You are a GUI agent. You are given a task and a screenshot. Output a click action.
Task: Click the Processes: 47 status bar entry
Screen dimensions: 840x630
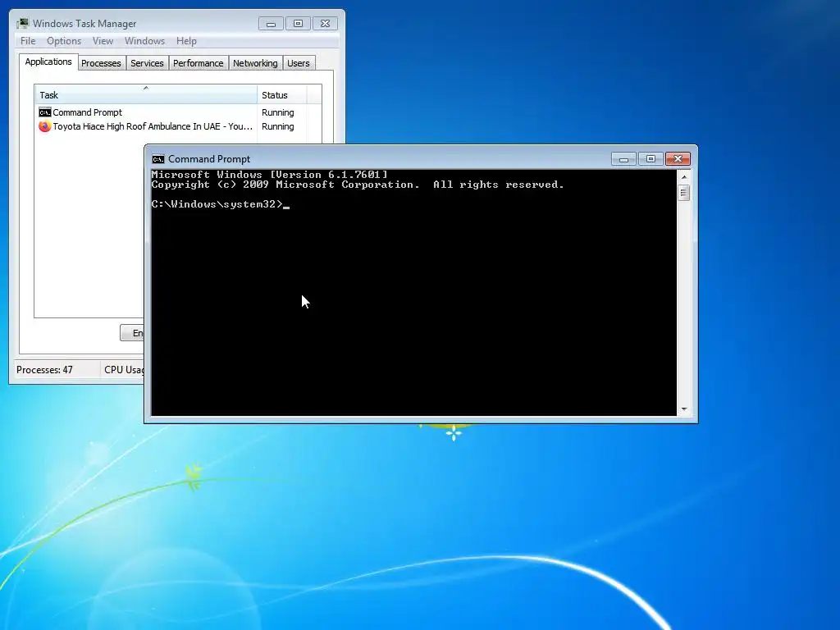[44, 370]
